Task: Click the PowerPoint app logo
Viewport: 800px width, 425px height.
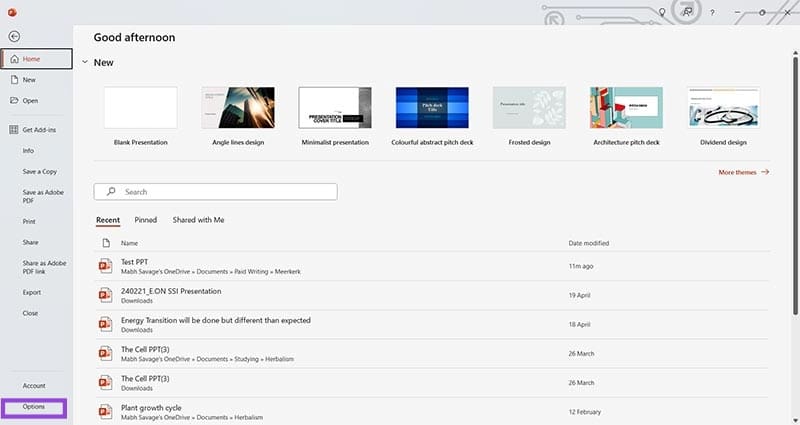Action: click(12, 12)
